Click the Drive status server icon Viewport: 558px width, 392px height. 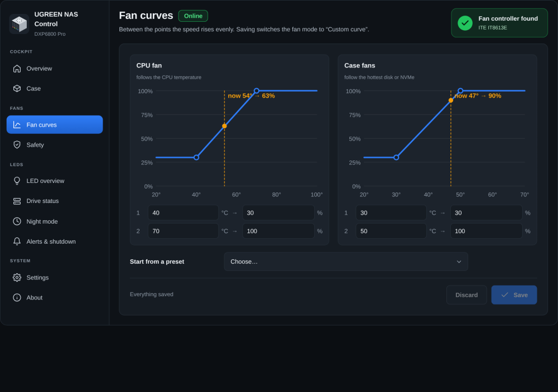(17, 201)
